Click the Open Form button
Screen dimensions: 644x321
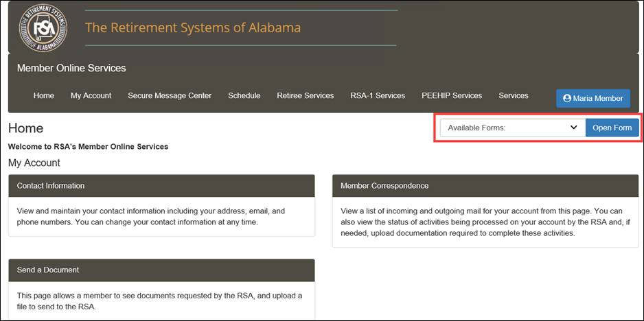612,128
